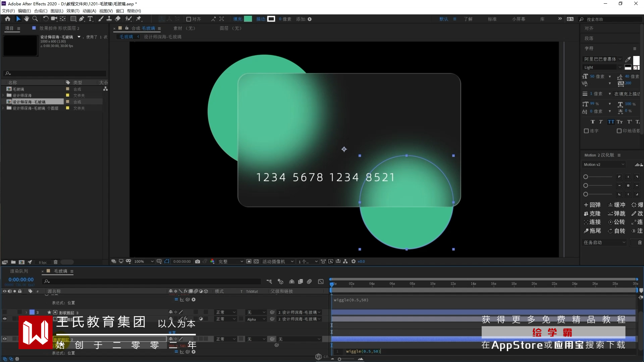Screen dimensions: 644x362
Task: Enable the 连字 ligatures checkbox
Action: [x=586, y=131]
